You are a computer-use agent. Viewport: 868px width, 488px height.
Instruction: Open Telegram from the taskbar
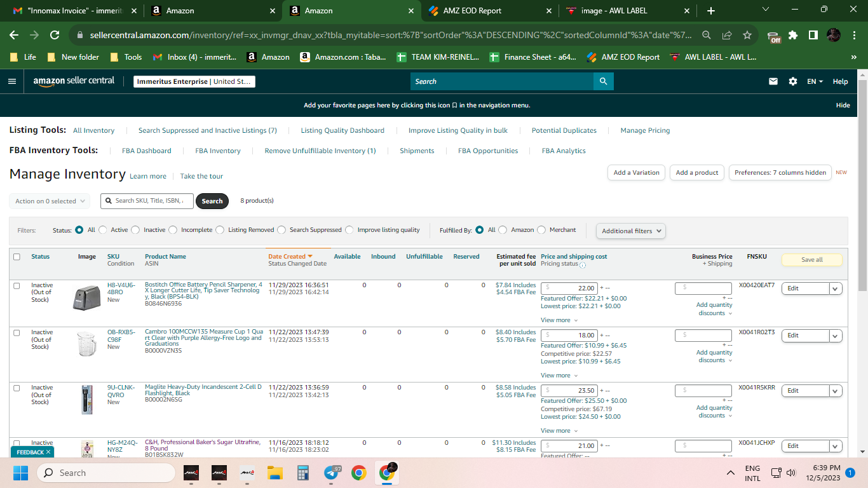(331, 473)
